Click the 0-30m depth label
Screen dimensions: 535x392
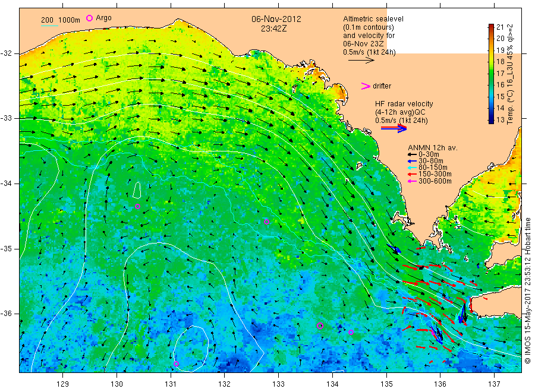pos(429,154)
